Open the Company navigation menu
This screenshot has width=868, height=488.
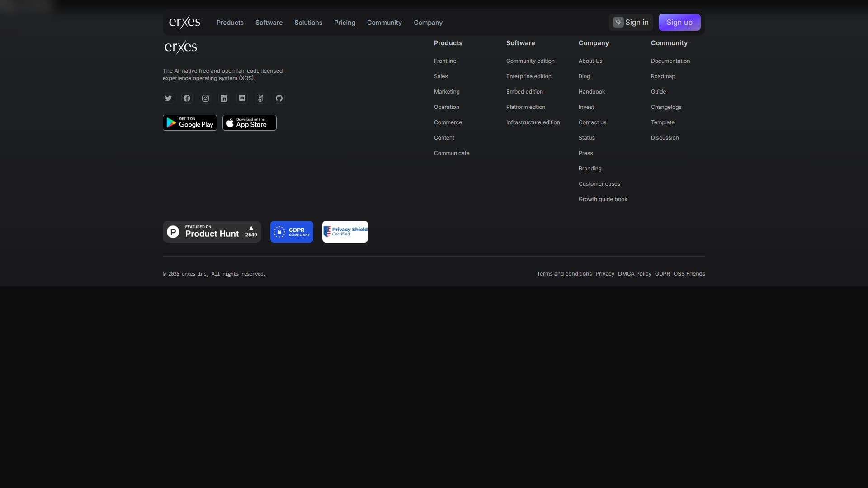[428, 23]
